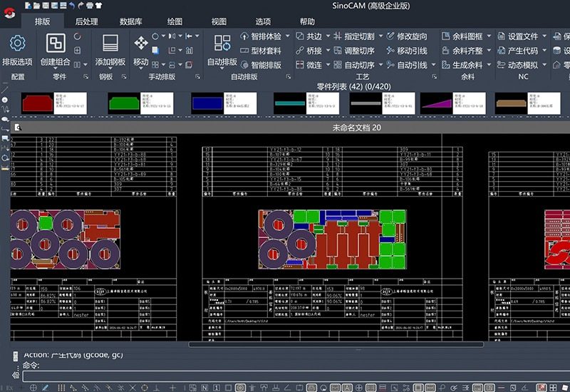Open the 选项 ribbon tab

(x=263, y=21)
